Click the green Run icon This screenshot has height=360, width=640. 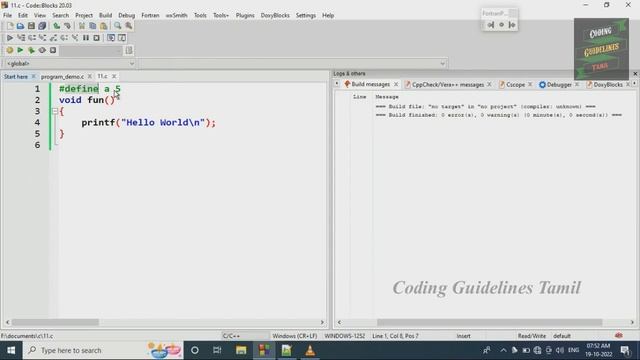pyautogui.click(x=20, y=50)
